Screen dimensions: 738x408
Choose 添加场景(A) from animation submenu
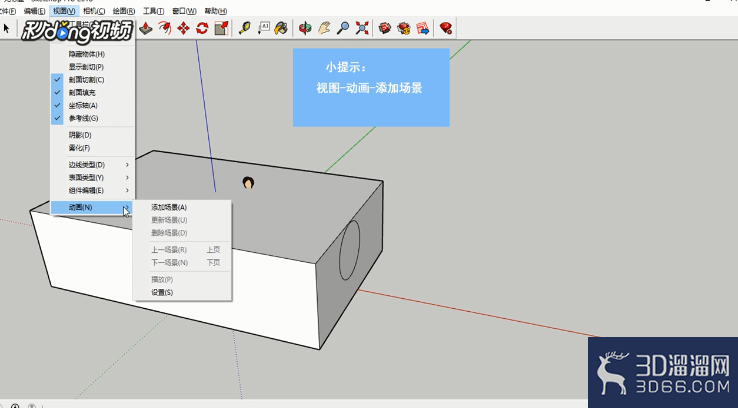coord(182,207)
